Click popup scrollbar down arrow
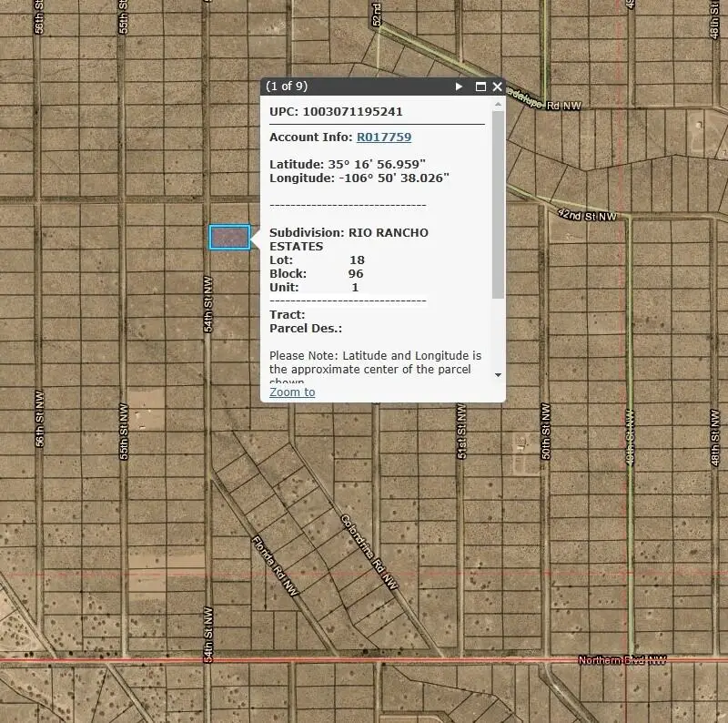Image resolution: width=728 pixels, height=723 pixels. (x=498, y=374)
